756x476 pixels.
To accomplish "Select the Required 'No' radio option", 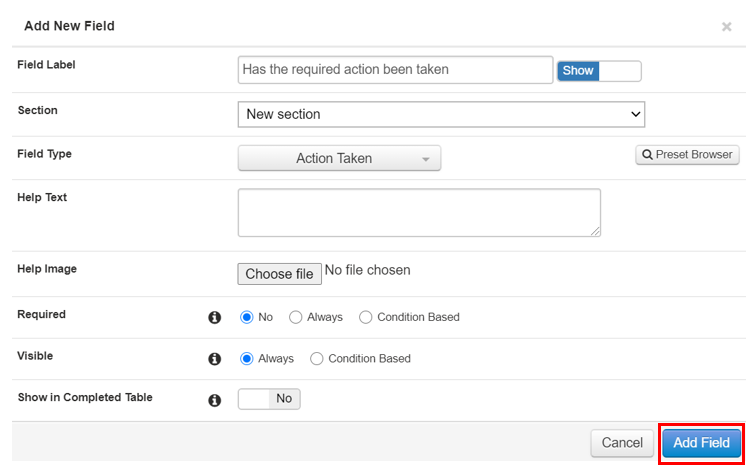I will [x=247, y=317].
